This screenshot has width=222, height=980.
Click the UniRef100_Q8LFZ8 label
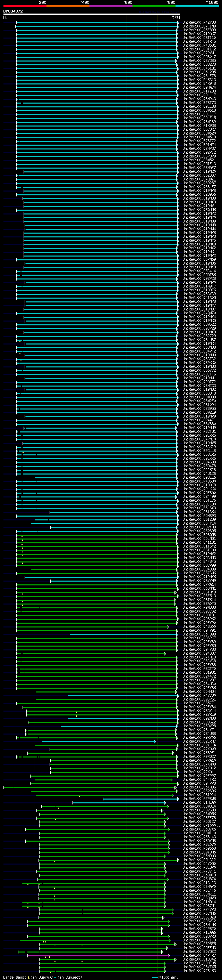[x=199, y=76]
